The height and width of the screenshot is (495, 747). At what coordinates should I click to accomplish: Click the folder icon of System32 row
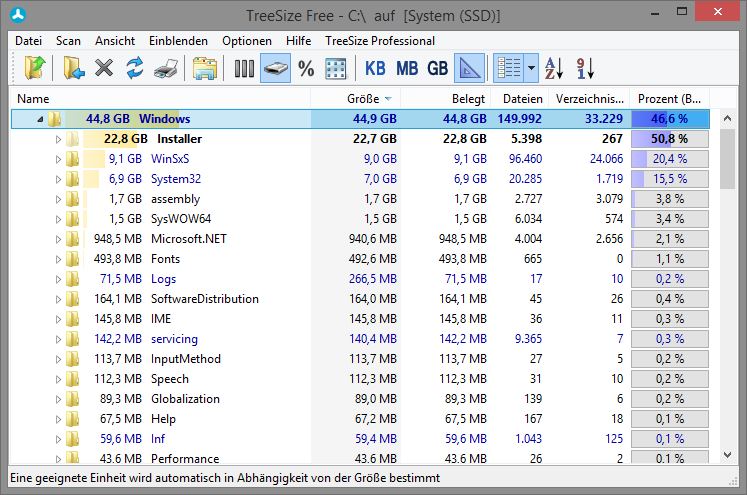tap(72, 179)
